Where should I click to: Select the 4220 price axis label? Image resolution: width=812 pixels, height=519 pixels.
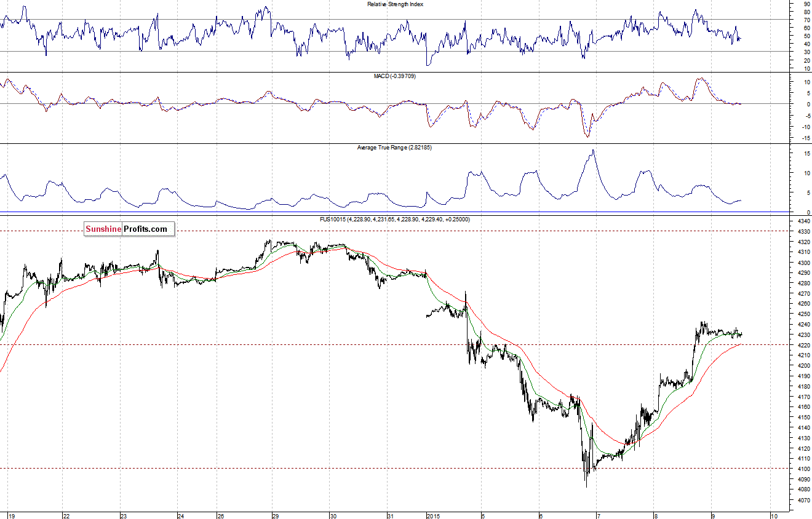click(803, 345)
